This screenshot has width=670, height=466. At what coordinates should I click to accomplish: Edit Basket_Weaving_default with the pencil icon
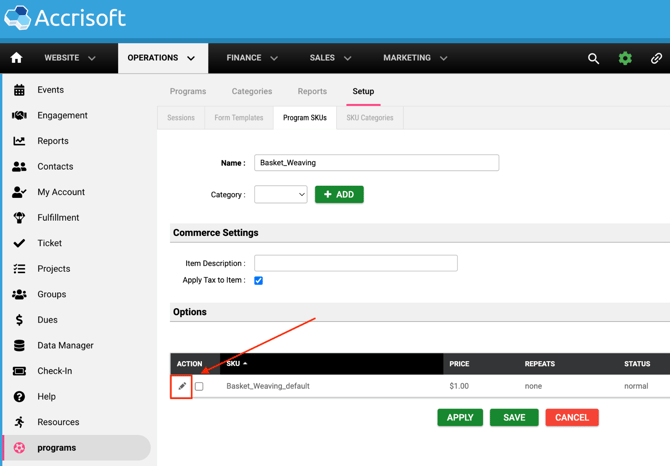[x=182, y=386]
